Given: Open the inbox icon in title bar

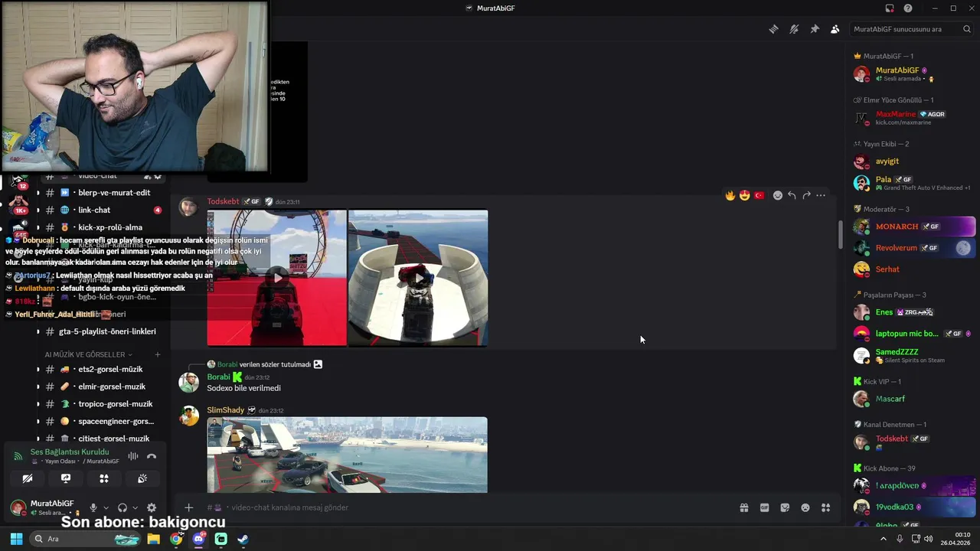Looking at the screenshot, I should tap(890, 8).
